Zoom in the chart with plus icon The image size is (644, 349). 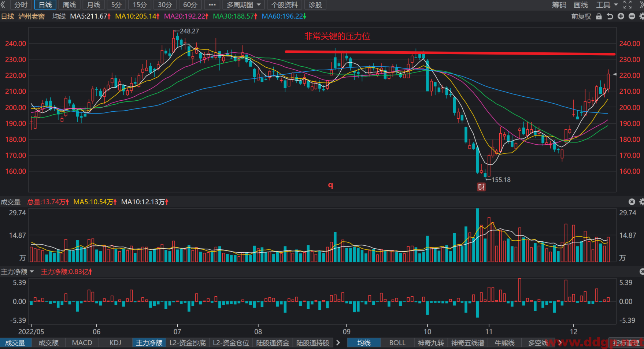pyautogui.click(x=621, y=16)
